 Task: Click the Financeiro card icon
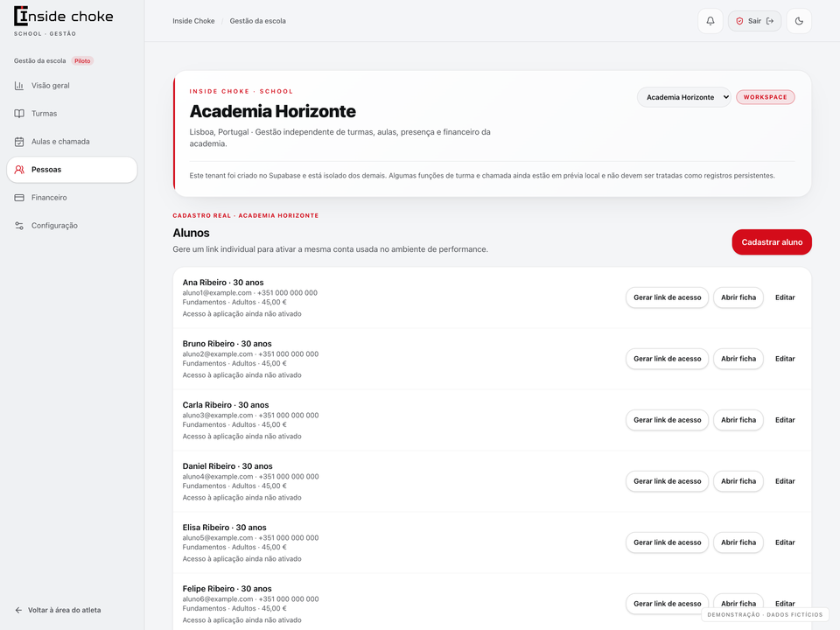pyautogui.click(x=19, y=198)
